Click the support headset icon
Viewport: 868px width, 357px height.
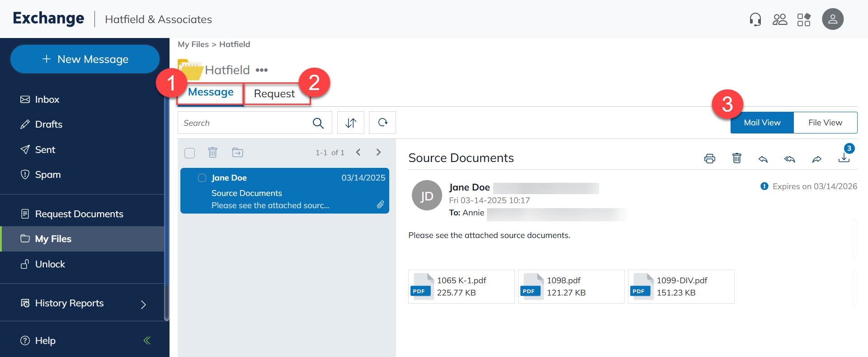[755, 19]
